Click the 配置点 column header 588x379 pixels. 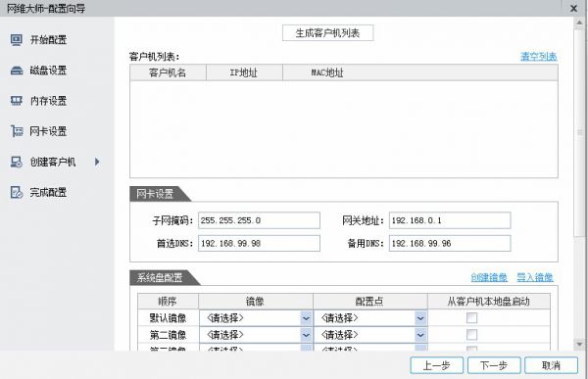pyautogui.click(x=370, y=302)
